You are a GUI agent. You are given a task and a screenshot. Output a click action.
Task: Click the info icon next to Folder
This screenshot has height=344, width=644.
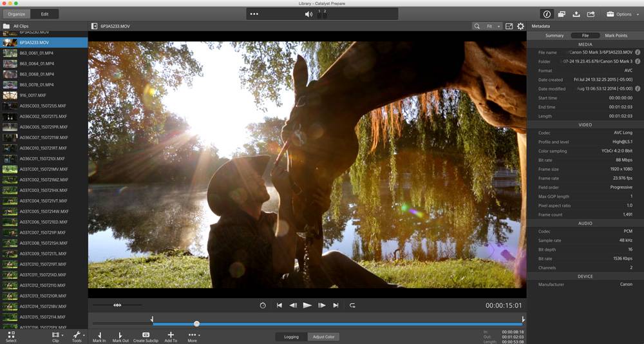click(x=638, y=61)
